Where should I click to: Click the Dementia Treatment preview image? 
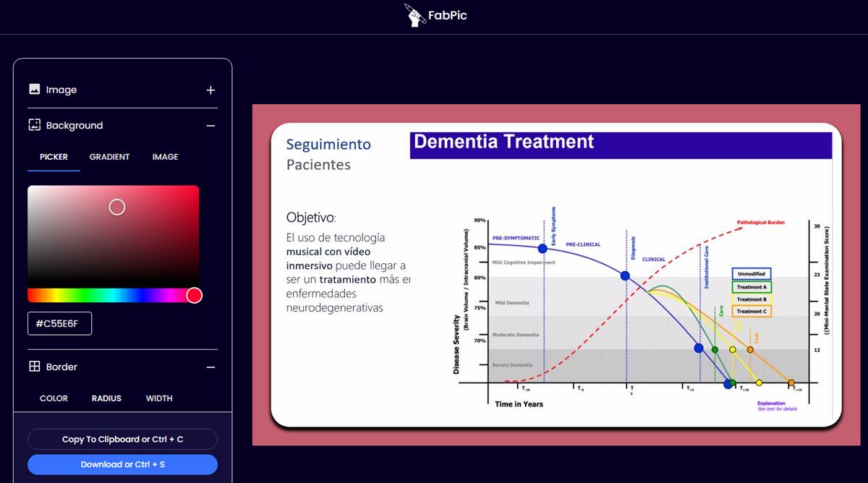point(556,275)
